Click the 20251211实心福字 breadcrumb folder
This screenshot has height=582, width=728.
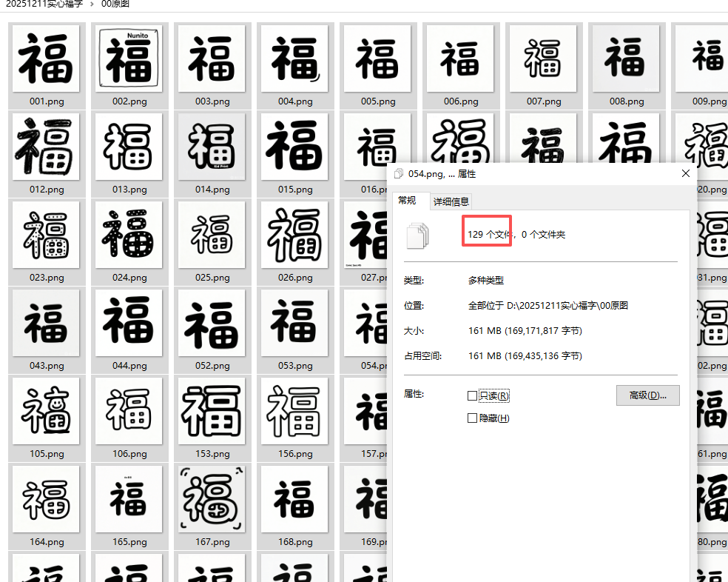coord(44,4)
